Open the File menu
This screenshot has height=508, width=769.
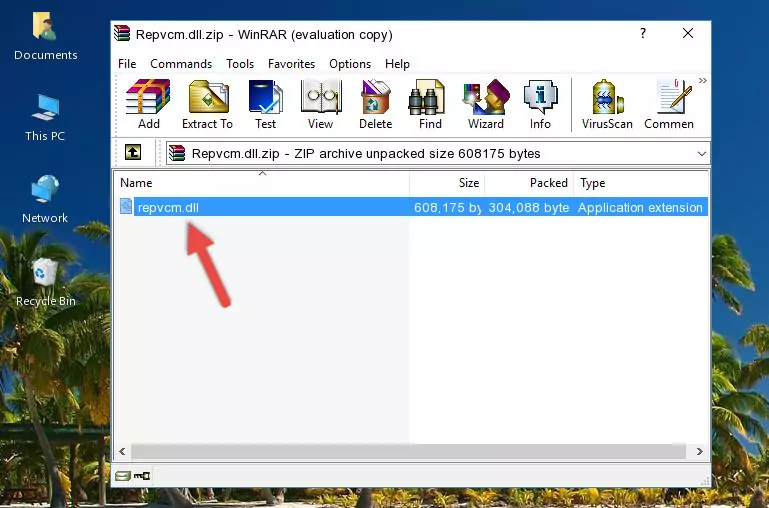(127, 64)
